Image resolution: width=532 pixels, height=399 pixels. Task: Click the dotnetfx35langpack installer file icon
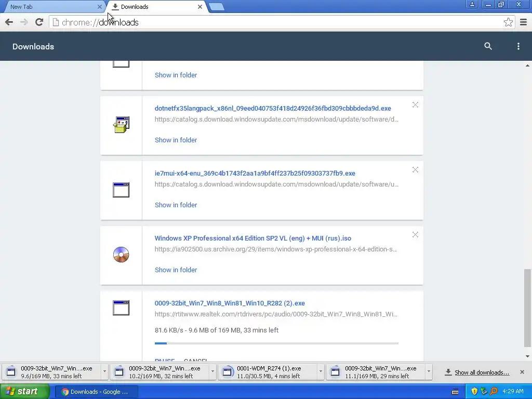click(x=121, y=125)
